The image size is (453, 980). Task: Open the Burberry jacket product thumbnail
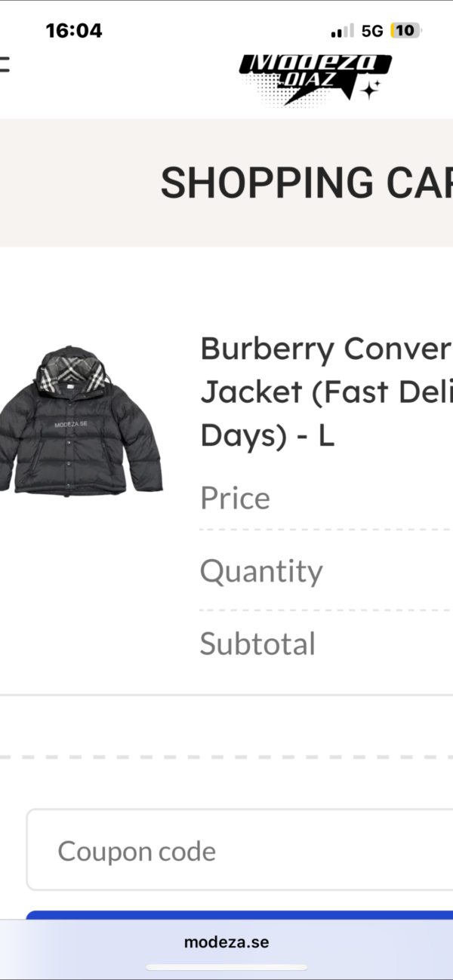tap(80, 422)
